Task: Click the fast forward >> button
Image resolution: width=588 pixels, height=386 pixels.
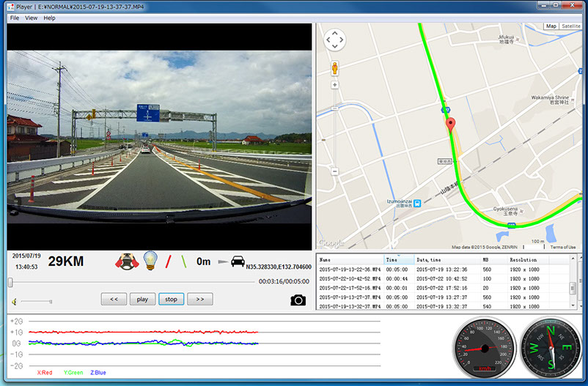Action: tap(200, 299)
